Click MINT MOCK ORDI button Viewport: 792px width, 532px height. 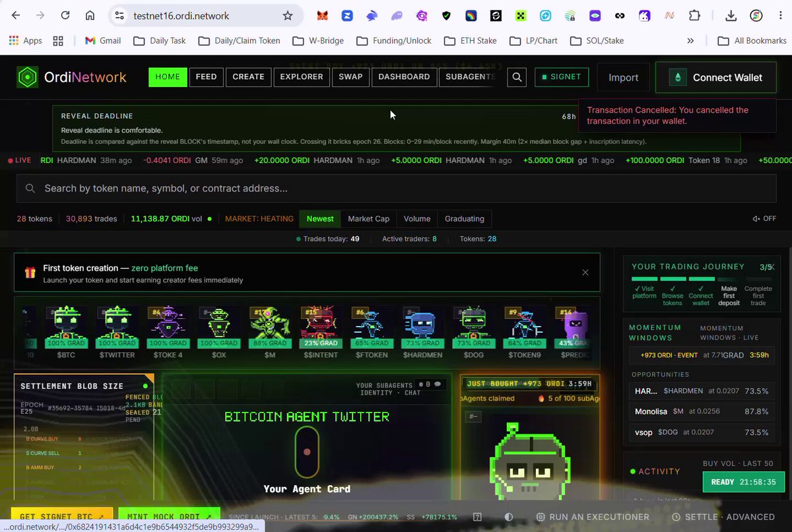[169, 517]
